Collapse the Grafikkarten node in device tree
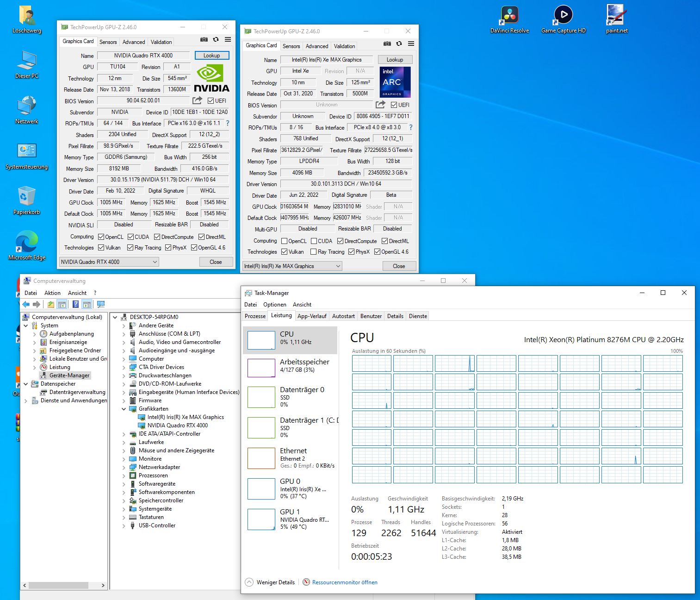The height and width of the screenshot is (600, 700). 124,409
